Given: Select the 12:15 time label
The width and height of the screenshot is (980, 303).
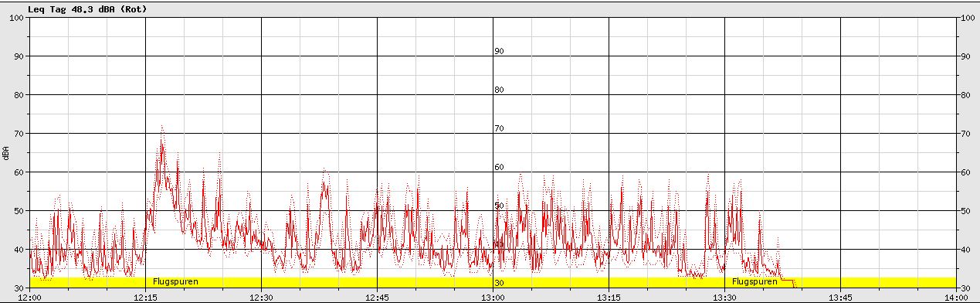Looking at the screenshot, I should point(145,297).
